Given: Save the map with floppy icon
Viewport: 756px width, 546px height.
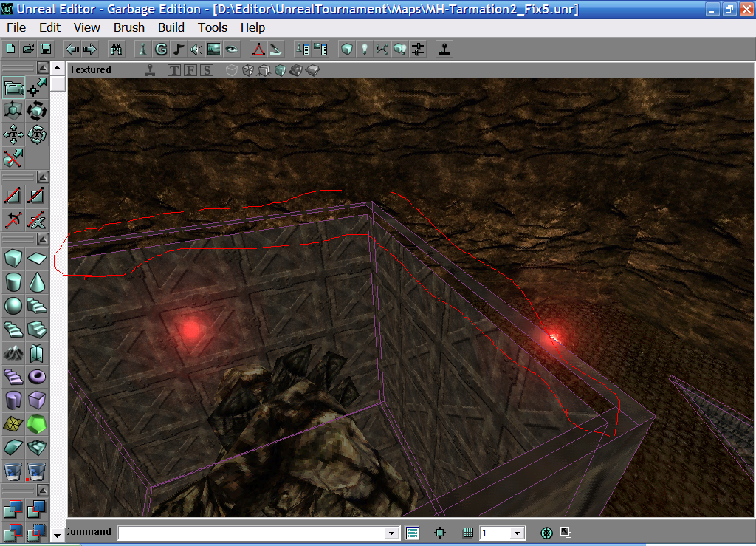Looking at the screenshot, I should click(46, 50).
